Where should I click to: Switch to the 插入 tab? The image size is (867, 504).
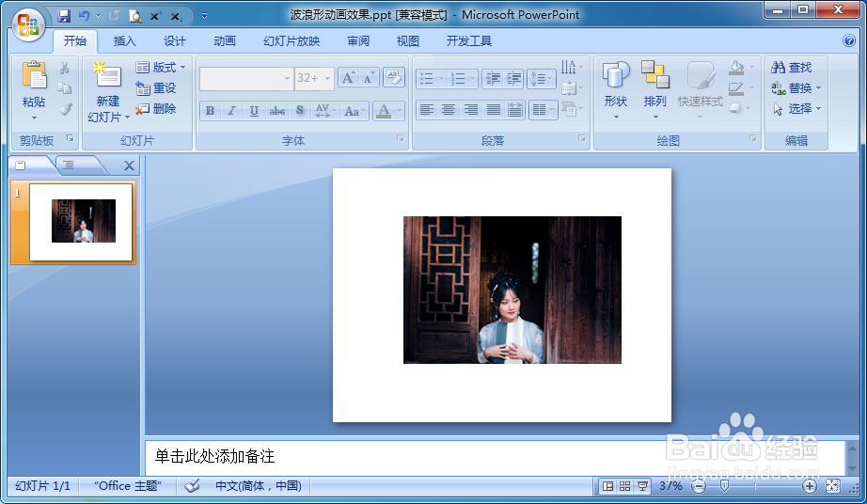124,40
